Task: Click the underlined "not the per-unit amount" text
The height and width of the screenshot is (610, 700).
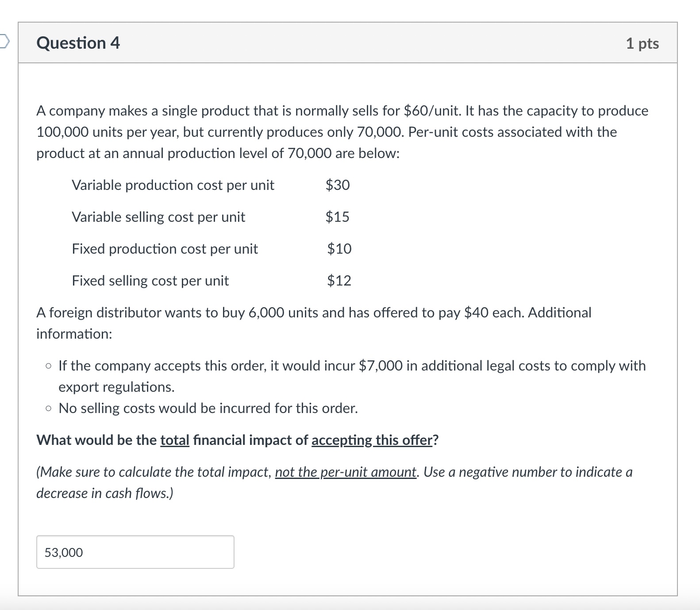Action: point(346,472)
